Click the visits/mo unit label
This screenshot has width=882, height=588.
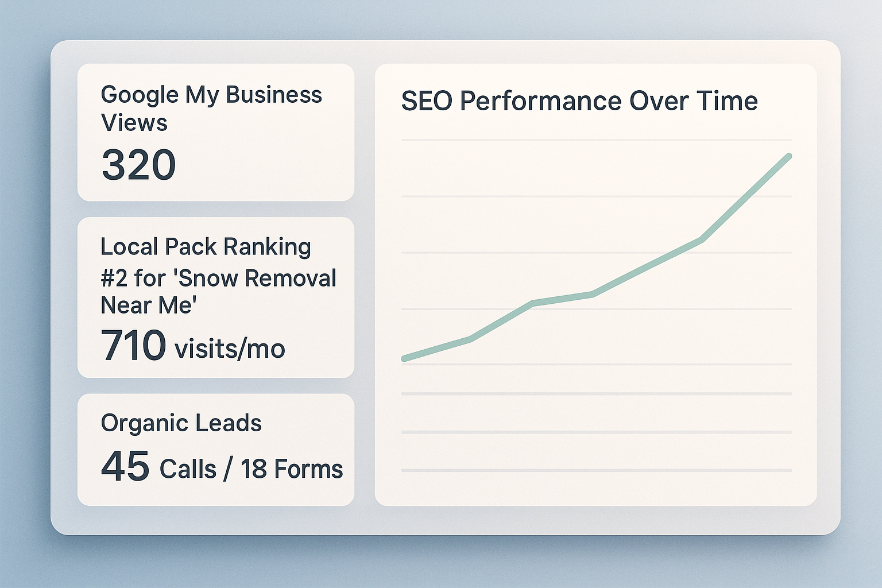[x=230, y=349]
